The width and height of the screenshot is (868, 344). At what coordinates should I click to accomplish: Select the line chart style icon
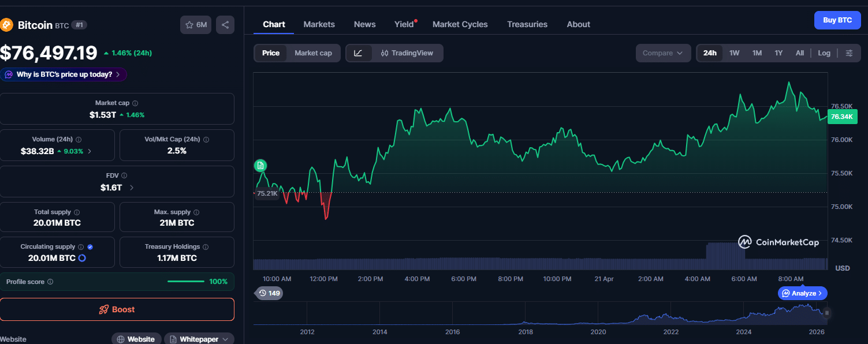pos(358,53)
